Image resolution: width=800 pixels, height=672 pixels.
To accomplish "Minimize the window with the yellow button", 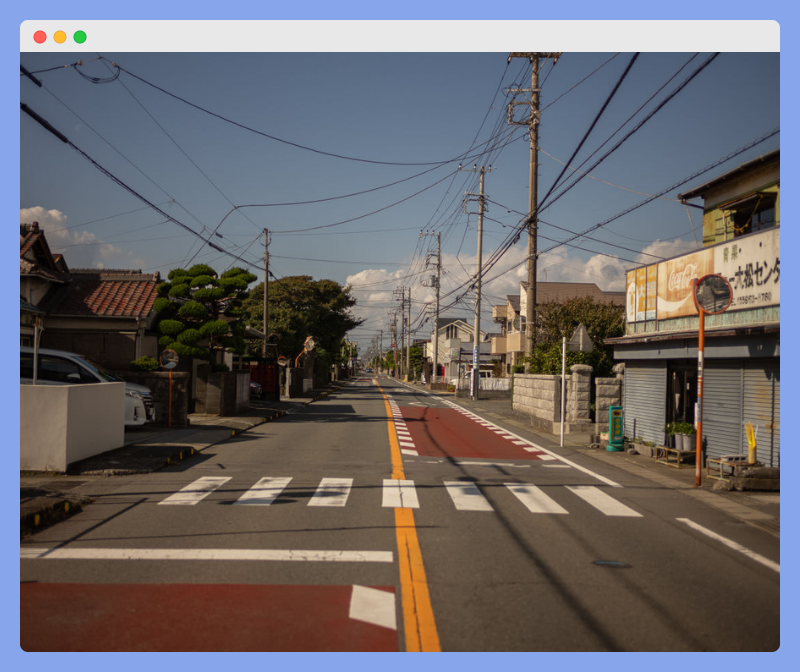I will (x=60, y=37).
